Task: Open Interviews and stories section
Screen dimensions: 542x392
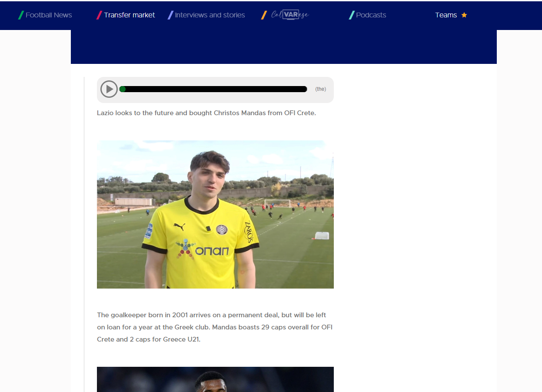Action: click(210, 15)
